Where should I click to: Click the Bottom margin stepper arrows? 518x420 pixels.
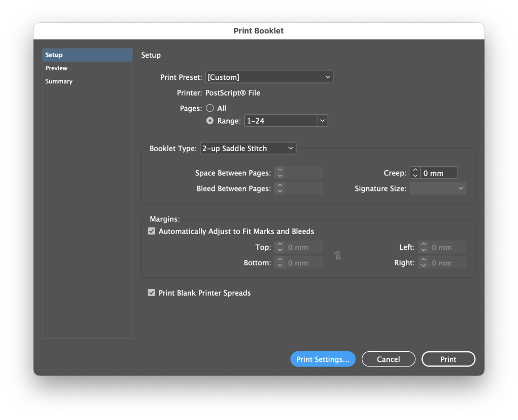click(x=280, y=263)
